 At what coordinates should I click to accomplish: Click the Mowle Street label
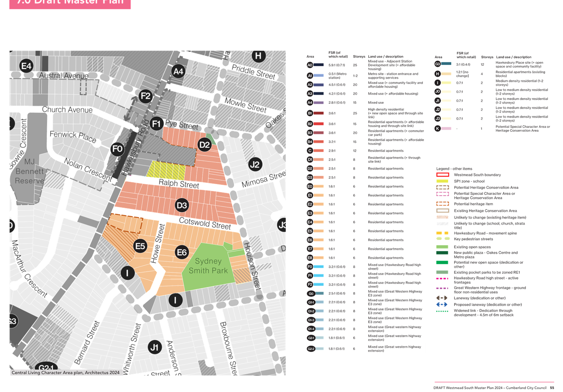click(x=245, y=105)
